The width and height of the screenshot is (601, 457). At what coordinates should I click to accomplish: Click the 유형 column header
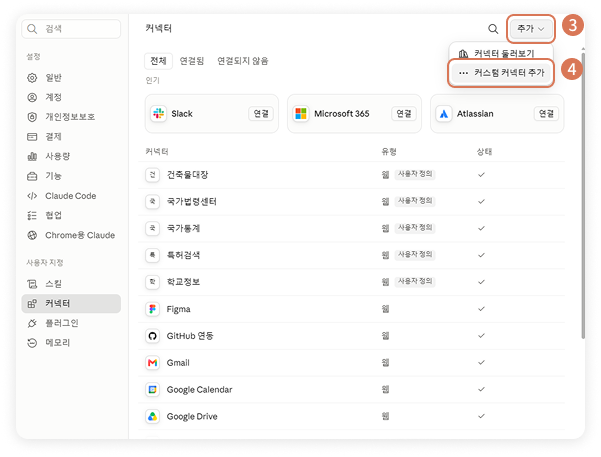(389, 152)
